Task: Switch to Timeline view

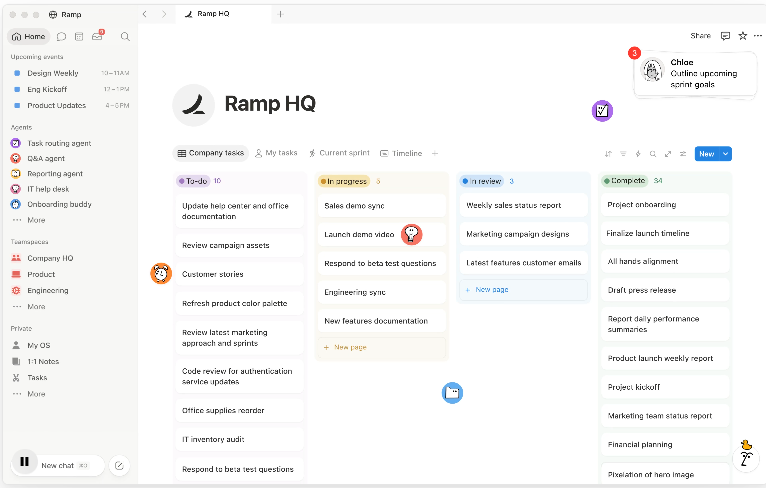Action: point(401,153)
